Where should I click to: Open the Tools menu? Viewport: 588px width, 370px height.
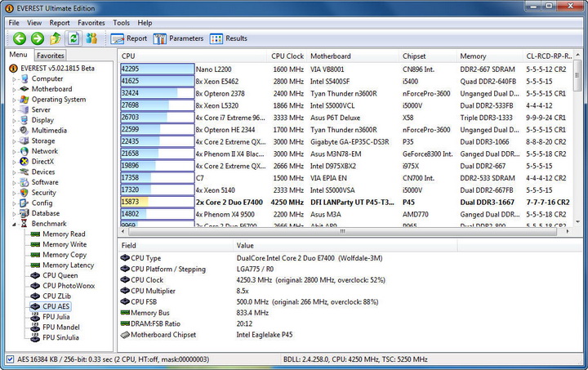click(122, 23)
